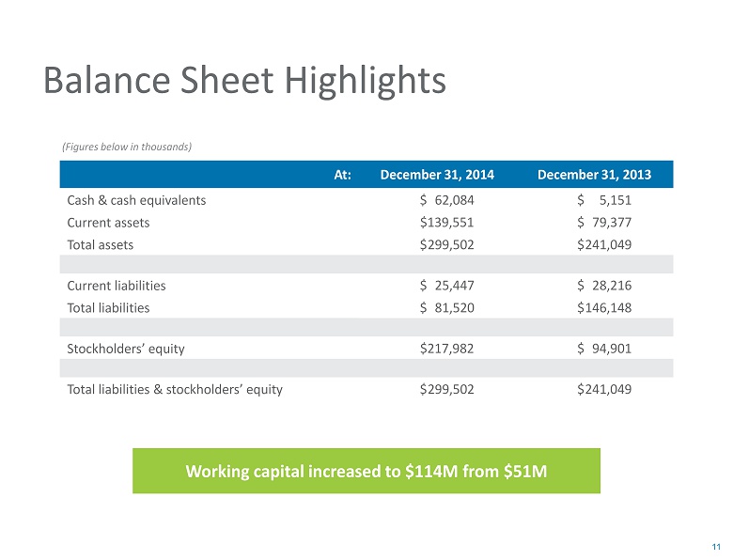
Task: Click the slide page number 11
Action: [x=715, y=547]
